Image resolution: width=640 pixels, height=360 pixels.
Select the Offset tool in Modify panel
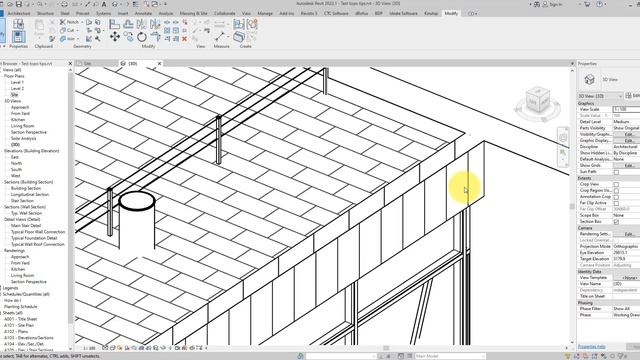(128, 24)
